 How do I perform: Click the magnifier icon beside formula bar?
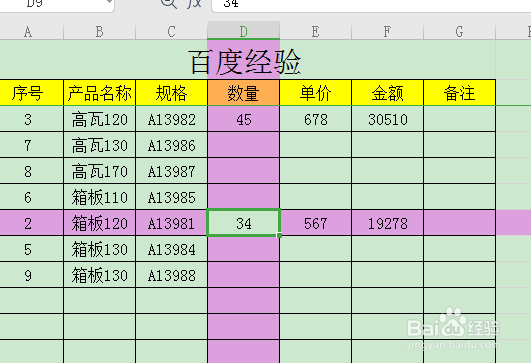tap(169, 3)
